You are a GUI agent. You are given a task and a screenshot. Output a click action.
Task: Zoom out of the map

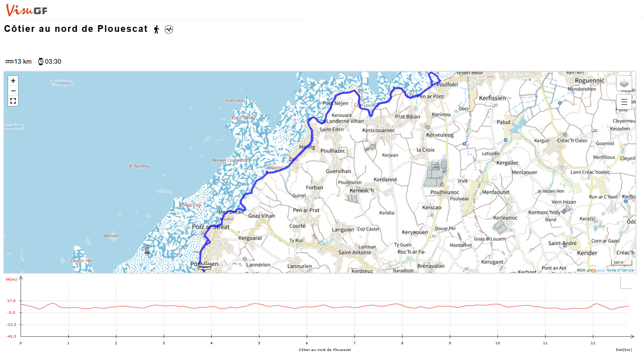[x=13, y=91]
